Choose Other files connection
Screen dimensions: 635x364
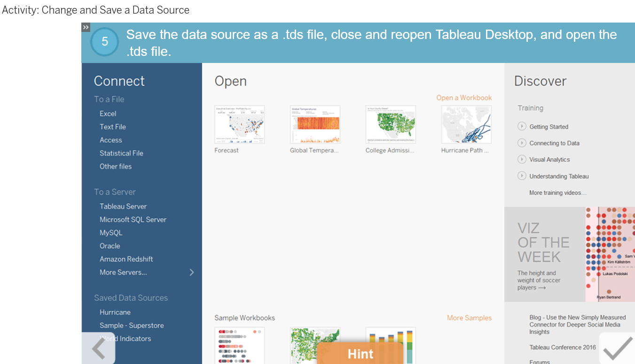[x=116, y=166]
